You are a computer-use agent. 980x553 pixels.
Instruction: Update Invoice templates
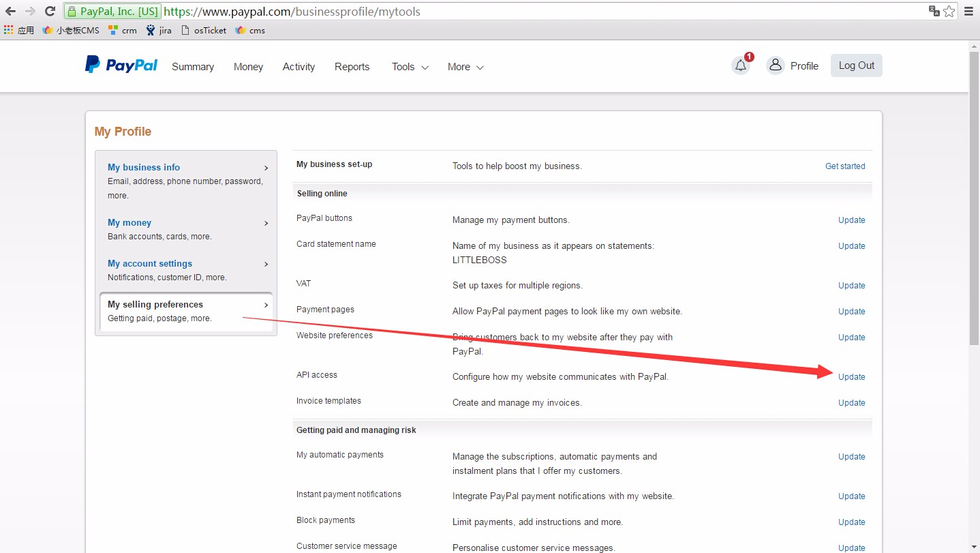point(851,403)
